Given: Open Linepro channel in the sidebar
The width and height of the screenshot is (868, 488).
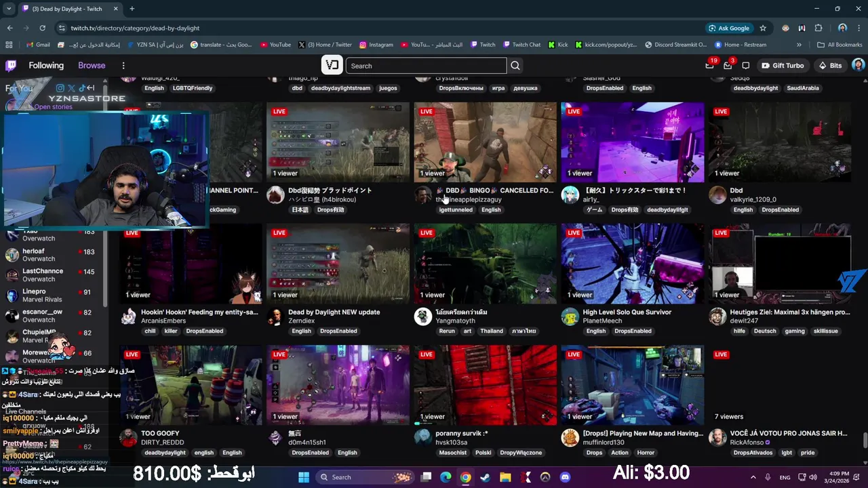Looking at the screenshot, I should pyautogui.click(x=53, y=296).
